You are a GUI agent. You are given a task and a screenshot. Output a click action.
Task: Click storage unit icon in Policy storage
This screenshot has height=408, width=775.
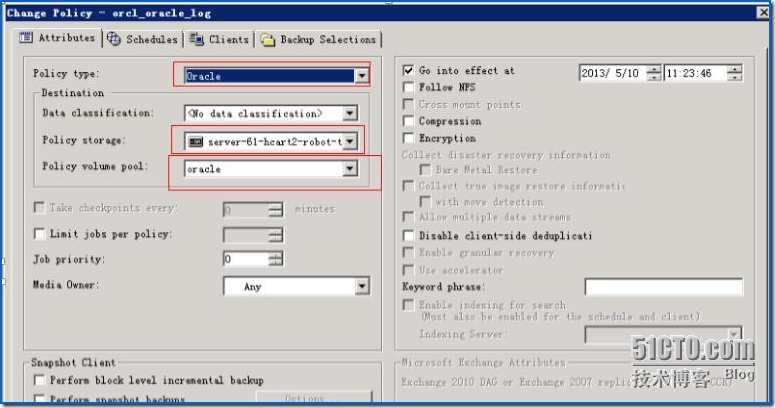point(196,142)
